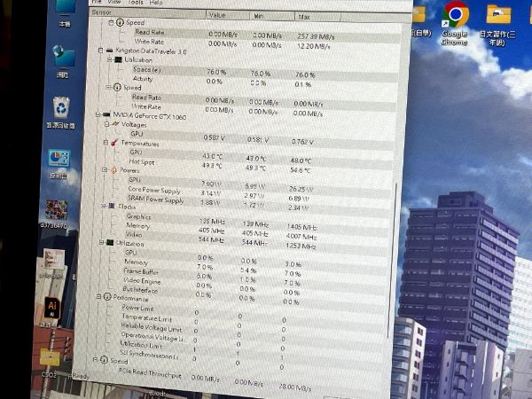Collapse Speed node under Kingston DataTraveler
The width and height of the screenshot is (532, 399).
tap(108, 87)
